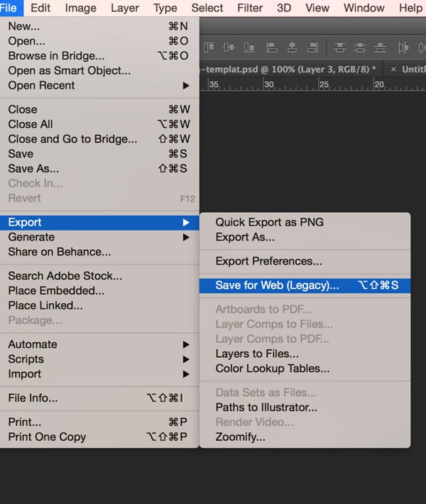Click the Distribute Left Edges icon
Image resolution: width=426 pixels, height=504 pixels.
point(403,48)
